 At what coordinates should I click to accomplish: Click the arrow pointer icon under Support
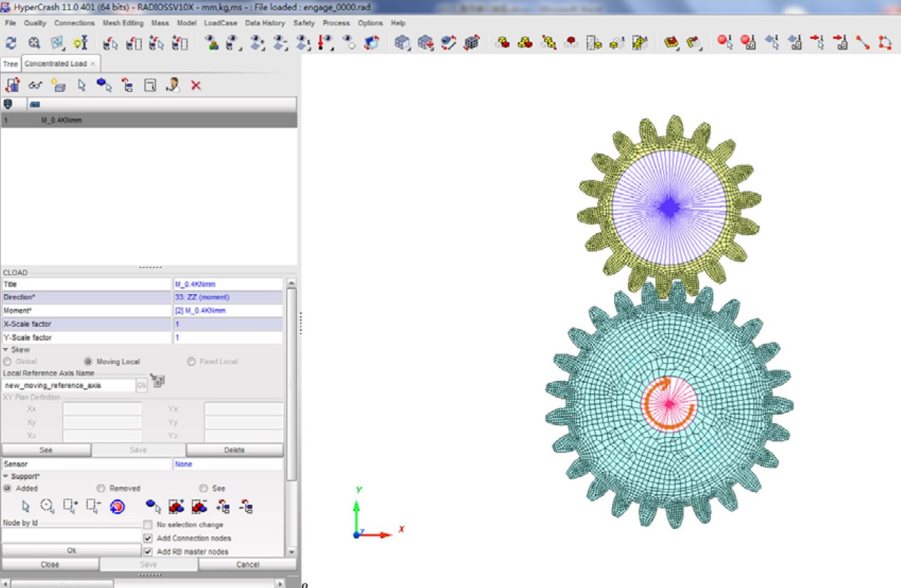coord(25,506)
